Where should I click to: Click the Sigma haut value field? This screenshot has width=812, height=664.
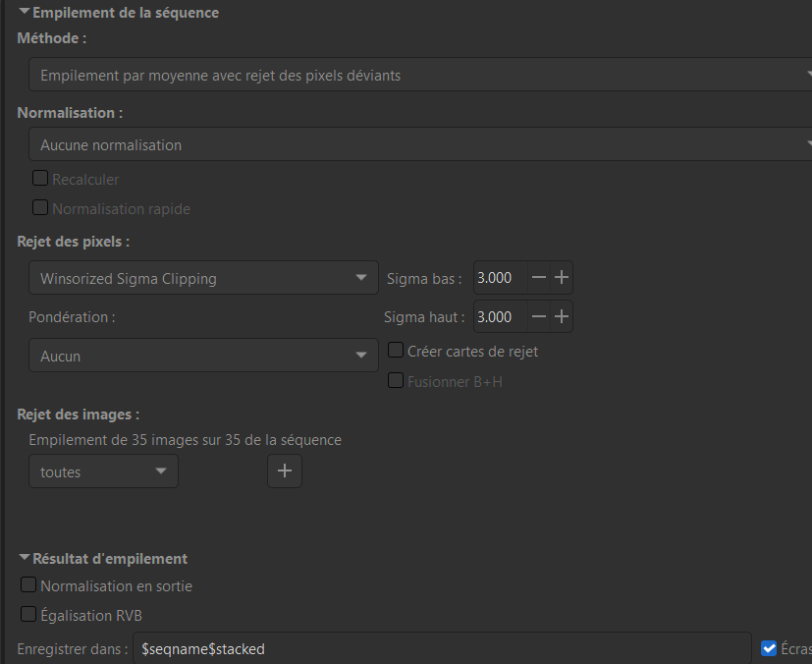[x=497, y=316]
